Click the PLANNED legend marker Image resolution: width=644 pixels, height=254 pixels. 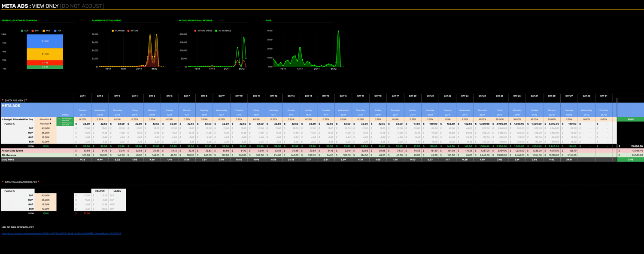pyautogui.click(x=113, y=31)
